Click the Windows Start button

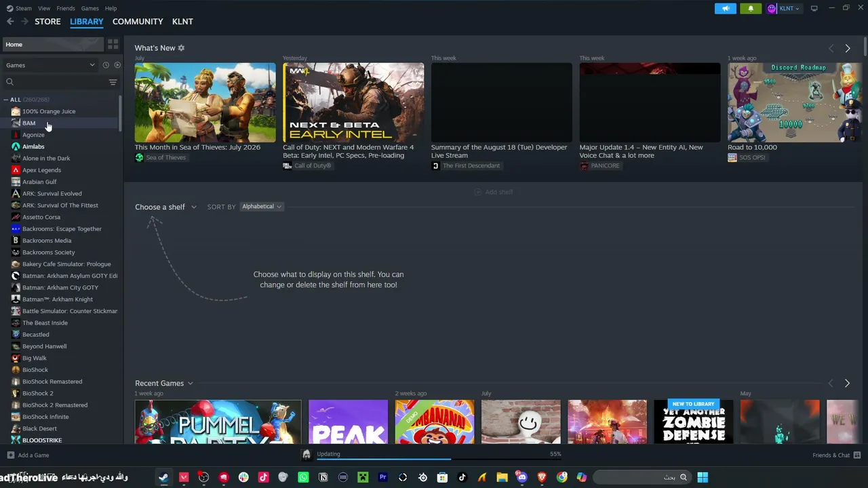(x=703, y=477)
